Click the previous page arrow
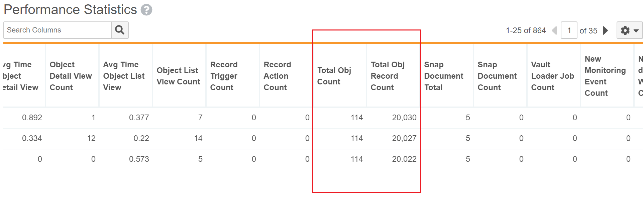 click(554, 30)
